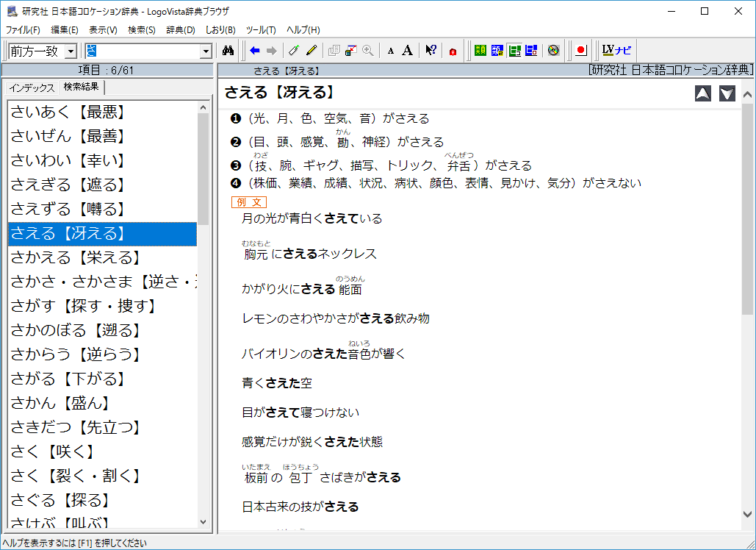Select さかのぼる【遡る】 in the results list

click(x=102, y=330)
